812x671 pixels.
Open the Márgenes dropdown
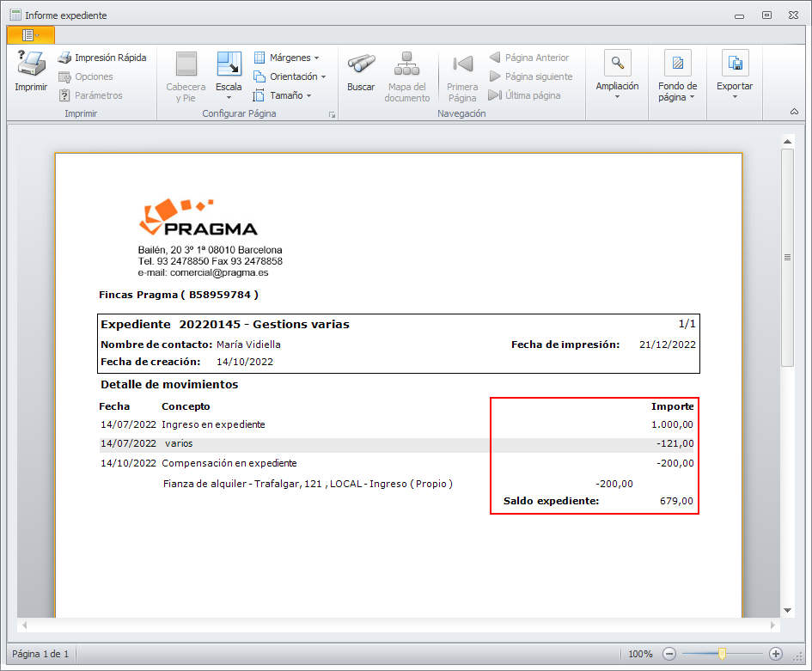(x=286, y=58)
